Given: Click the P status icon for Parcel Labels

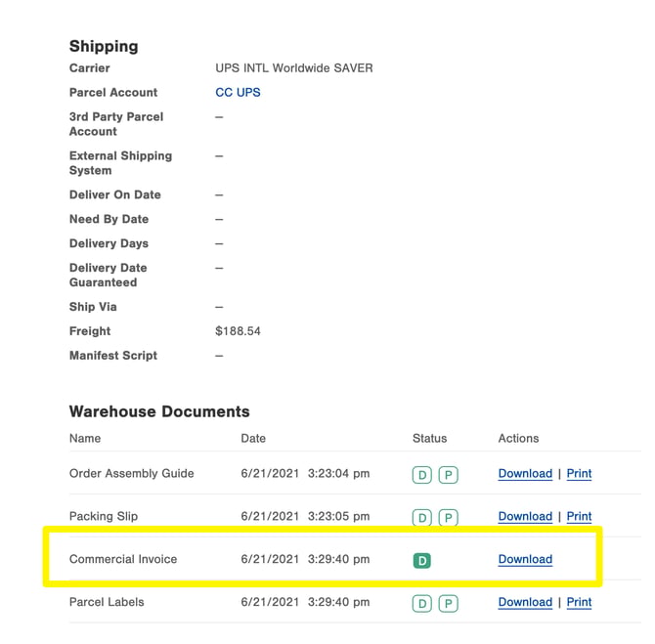Looking at the screenshot, I should 448,604.
